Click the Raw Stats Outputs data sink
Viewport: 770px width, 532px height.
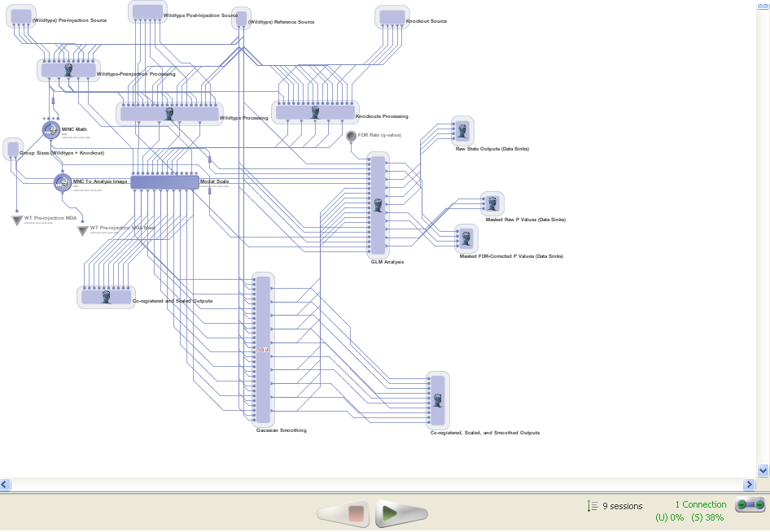462,131
